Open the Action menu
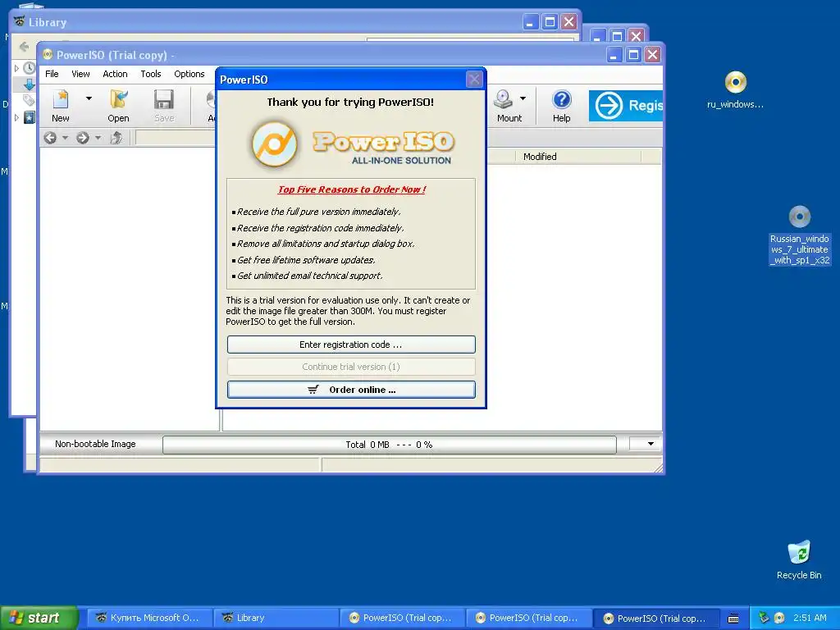The width and height of the screenshot is (840, 630). tap(115, 74)
